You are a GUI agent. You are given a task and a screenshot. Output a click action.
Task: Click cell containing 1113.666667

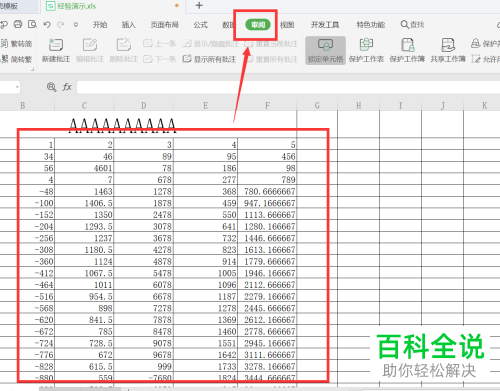point(267,214)
